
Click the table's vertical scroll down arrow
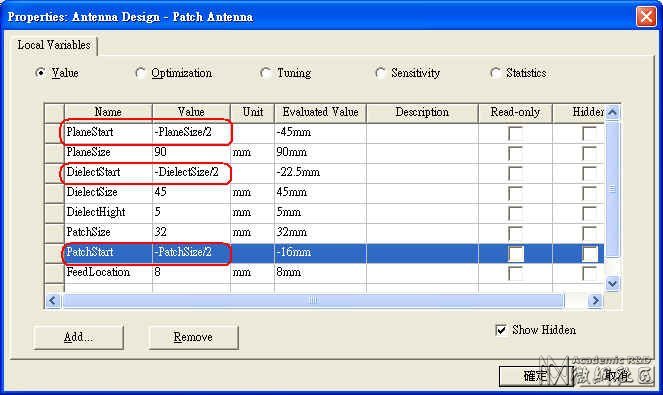tap(612, 283)
